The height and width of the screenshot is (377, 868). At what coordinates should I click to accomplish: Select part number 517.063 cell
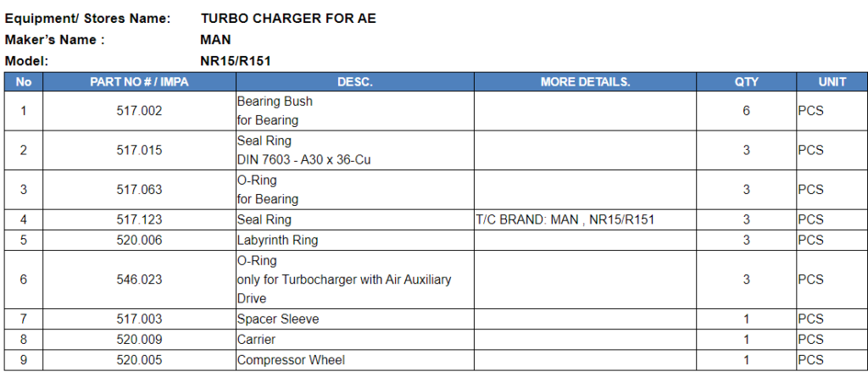(x=139, y=190)
